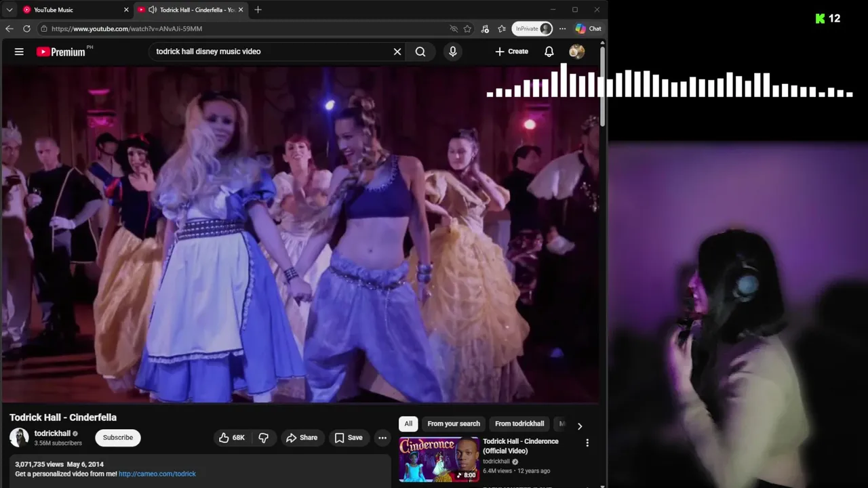The height and width of the screenshot is (488, 868).
Task: Save video to a playlist
Action: coord(349,438)
